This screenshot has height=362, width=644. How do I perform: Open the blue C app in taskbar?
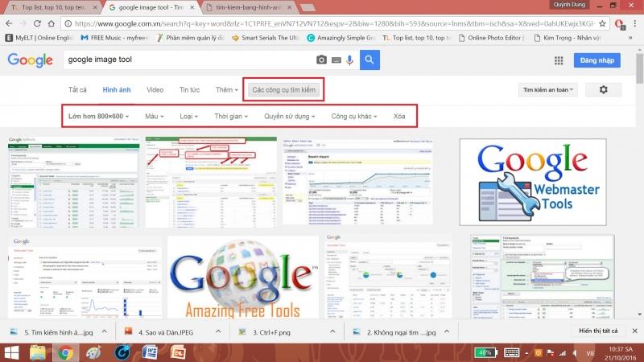click(122, 353)
